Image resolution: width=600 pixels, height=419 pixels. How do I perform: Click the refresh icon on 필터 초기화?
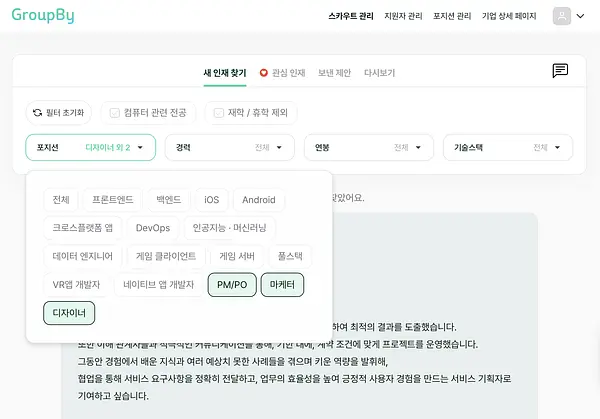pos(37,112)
